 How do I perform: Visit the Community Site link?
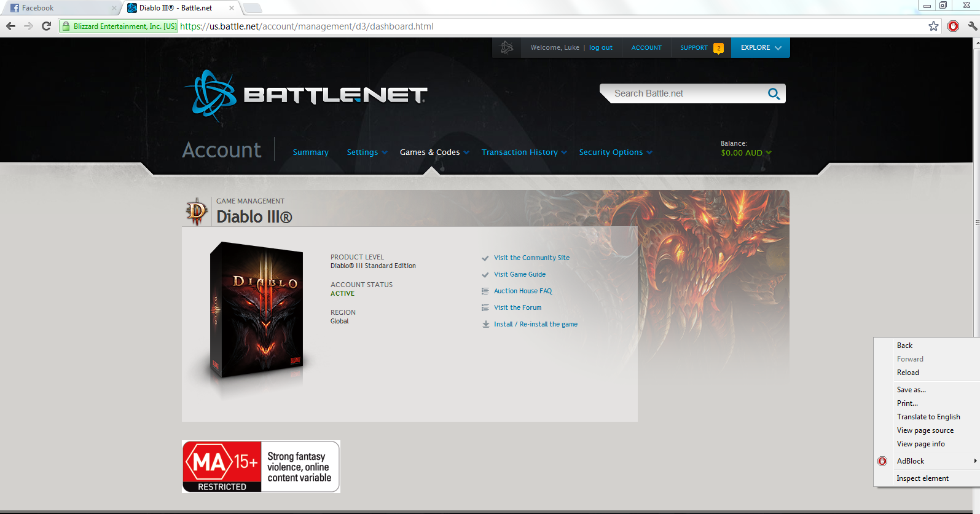(x=531, y=258)
